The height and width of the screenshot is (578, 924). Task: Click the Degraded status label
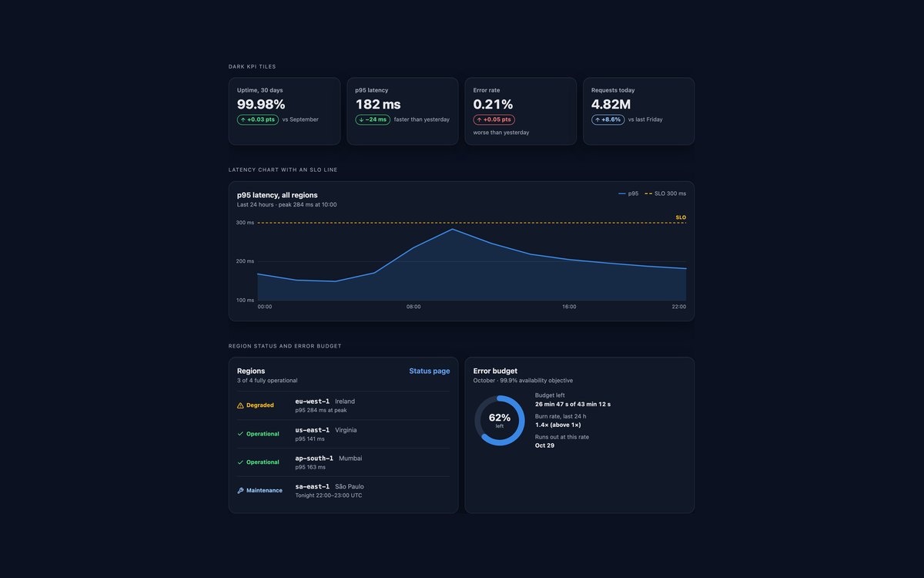[260, 405]
